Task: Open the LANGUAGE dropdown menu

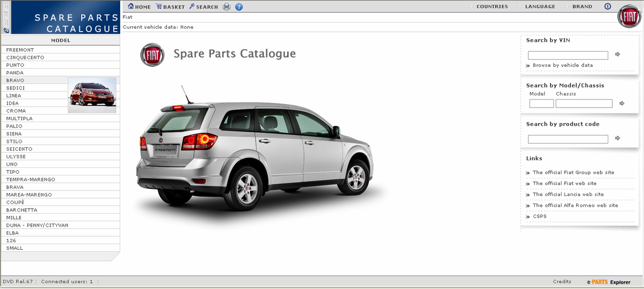Action: 536,7
